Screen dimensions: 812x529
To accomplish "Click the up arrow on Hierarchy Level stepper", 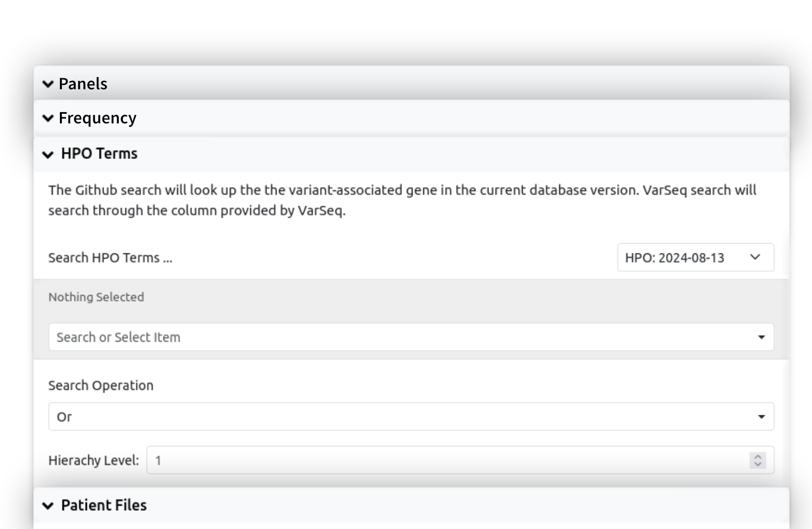I will coord(757,456).
